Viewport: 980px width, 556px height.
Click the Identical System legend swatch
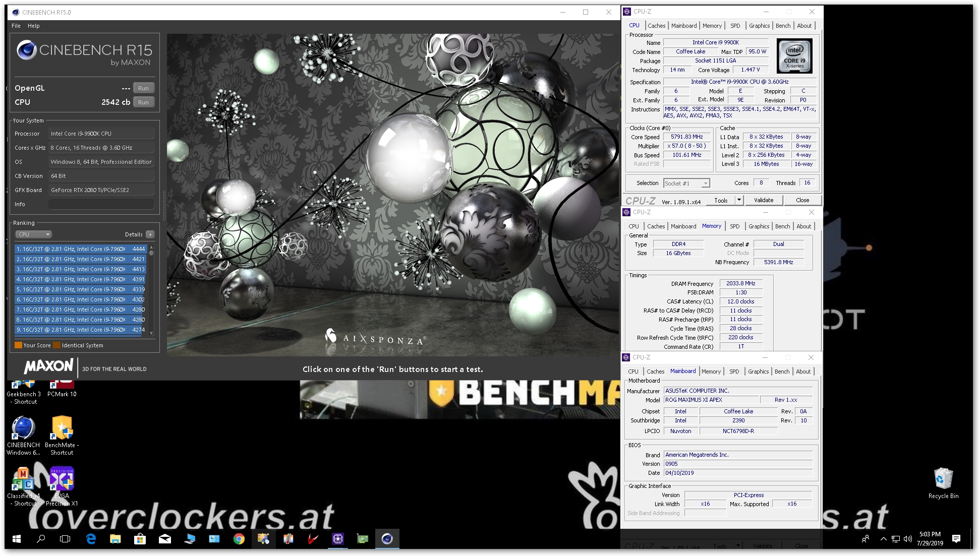(57, 345)
